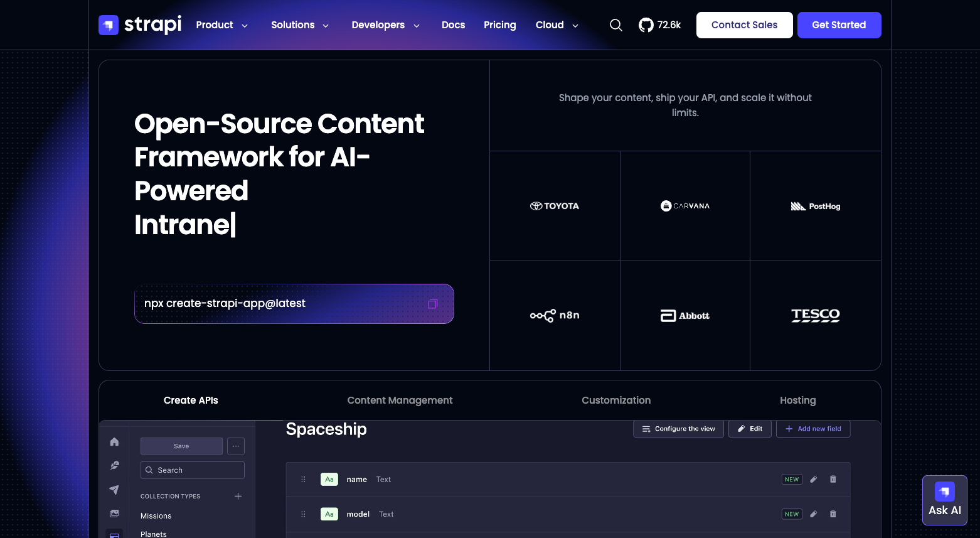The width and height of the screenshot is (980, 538).
Task: Edit the name field with the pencil icon
Action: click(x=814, y=480)
